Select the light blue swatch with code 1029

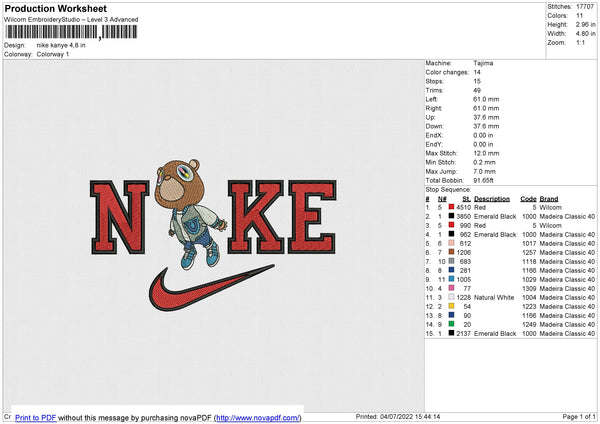point(451,279)
